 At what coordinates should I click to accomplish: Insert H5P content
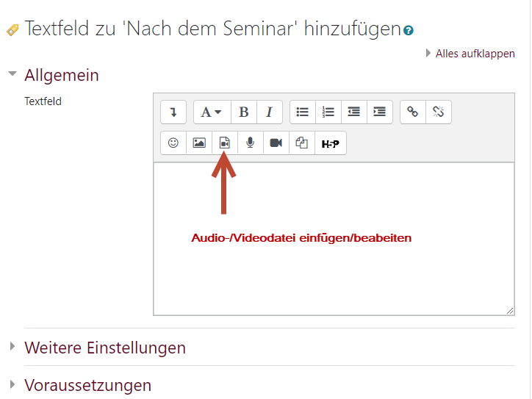[331, 143]
